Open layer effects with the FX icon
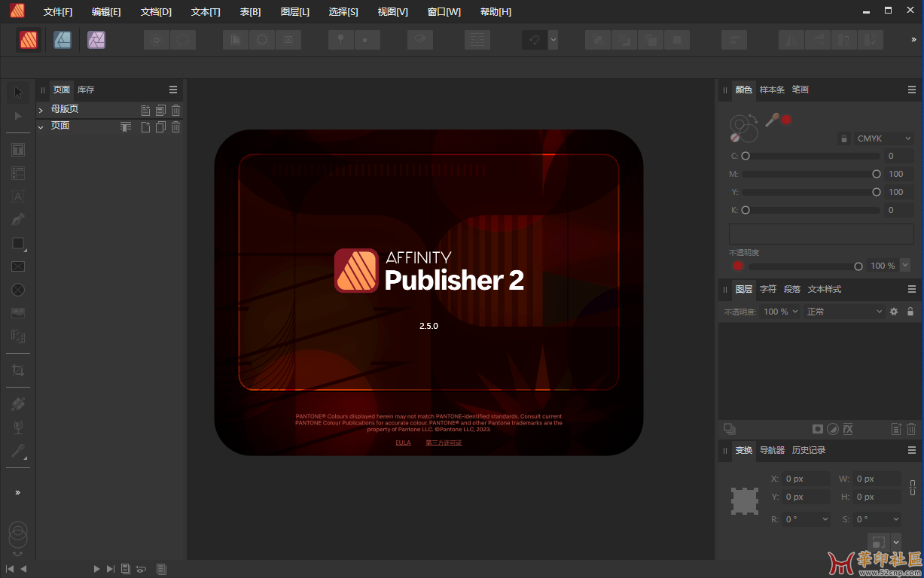 [848, 429]
